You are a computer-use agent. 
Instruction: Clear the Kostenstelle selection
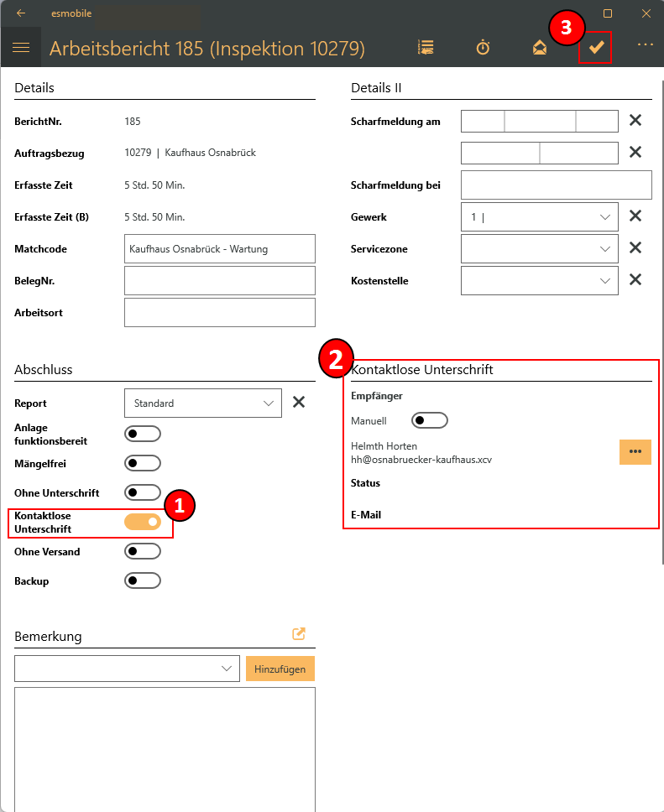[635, 280]
